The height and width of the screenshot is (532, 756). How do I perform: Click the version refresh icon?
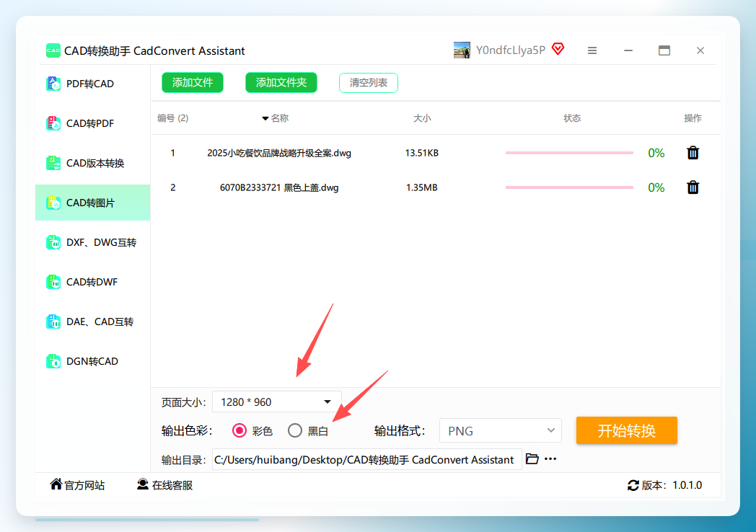coord(633,485)
